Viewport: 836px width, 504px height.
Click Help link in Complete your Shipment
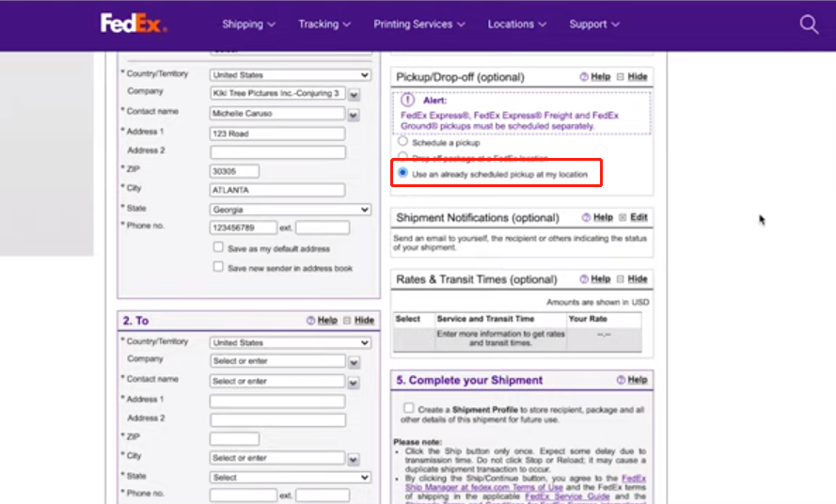638,380
